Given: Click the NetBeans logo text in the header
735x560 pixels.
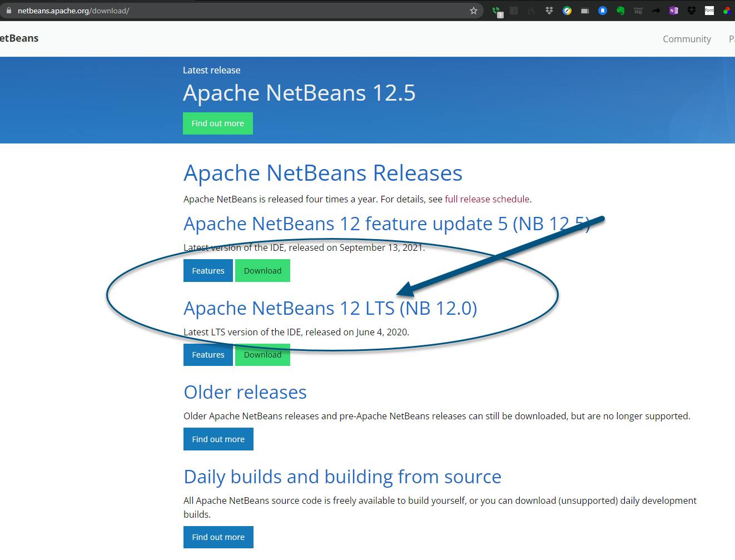Looking at the screenshot, I should click(x=19, y=38).
